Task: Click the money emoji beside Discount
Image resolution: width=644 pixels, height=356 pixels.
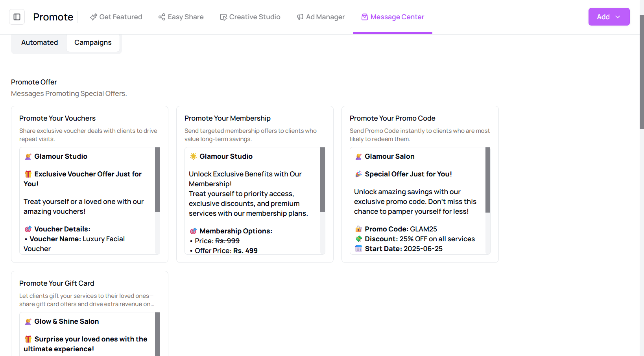Action: (359, 239)
